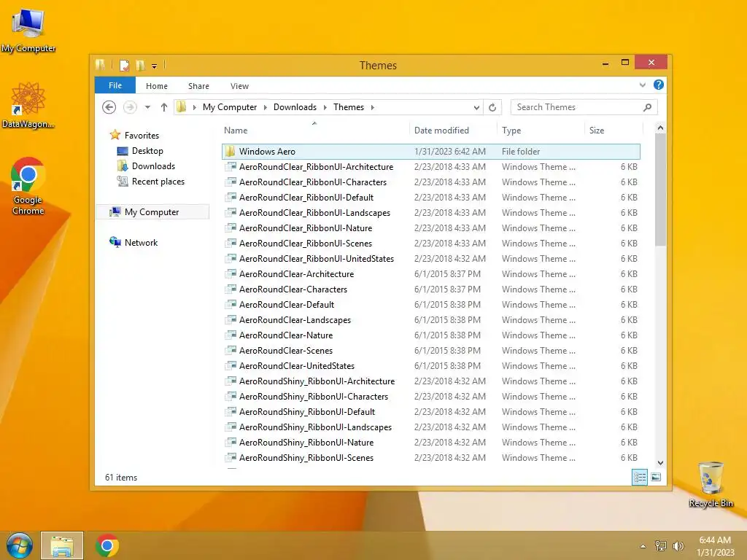Screen dimensions: 747x560
Task: Open the recent locations dropdown arrow
Action: pos(147,107)
